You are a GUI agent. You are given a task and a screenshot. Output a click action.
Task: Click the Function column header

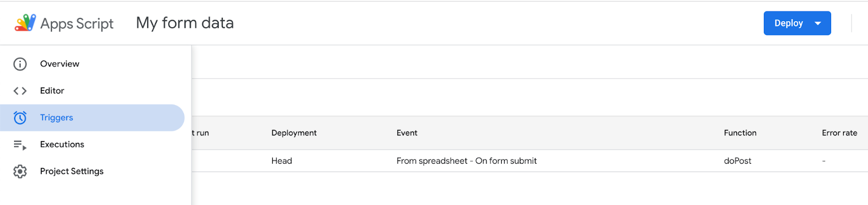pos(740,133)
